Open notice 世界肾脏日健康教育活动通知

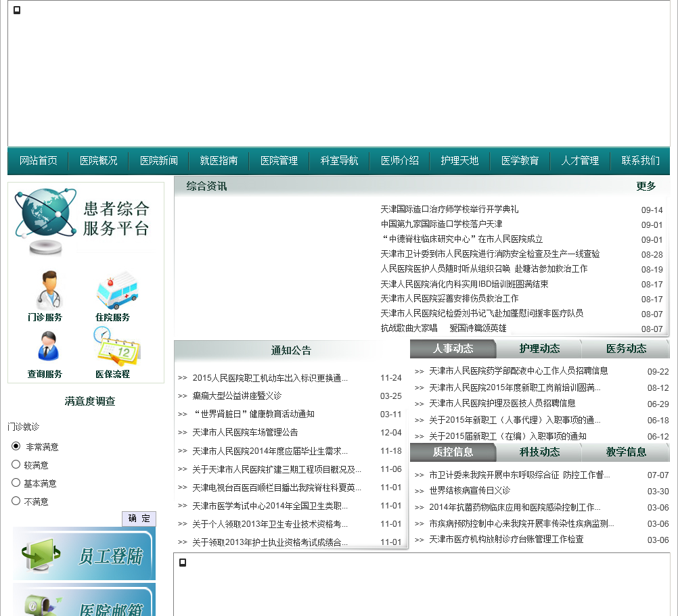tap(253, 414)
